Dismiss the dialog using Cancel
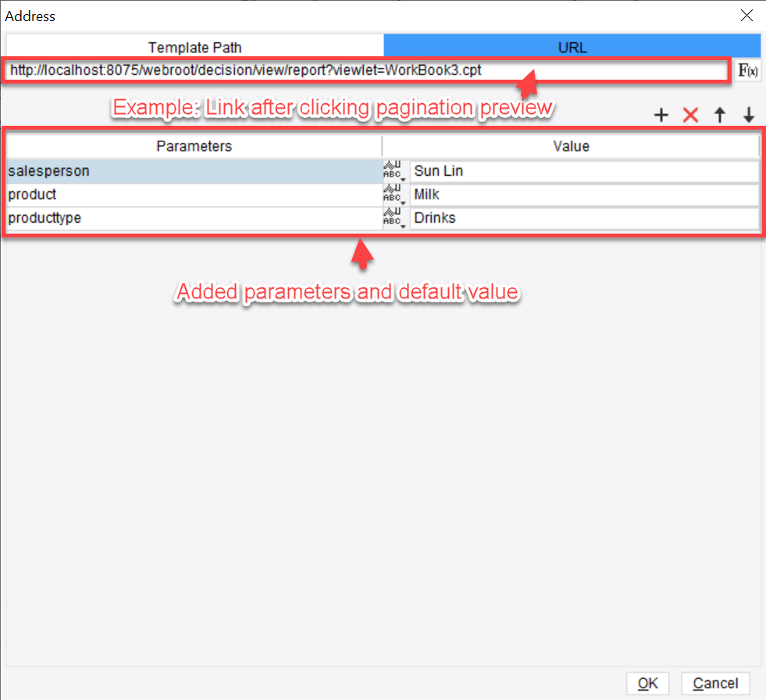766x700 pixels. 714,683
